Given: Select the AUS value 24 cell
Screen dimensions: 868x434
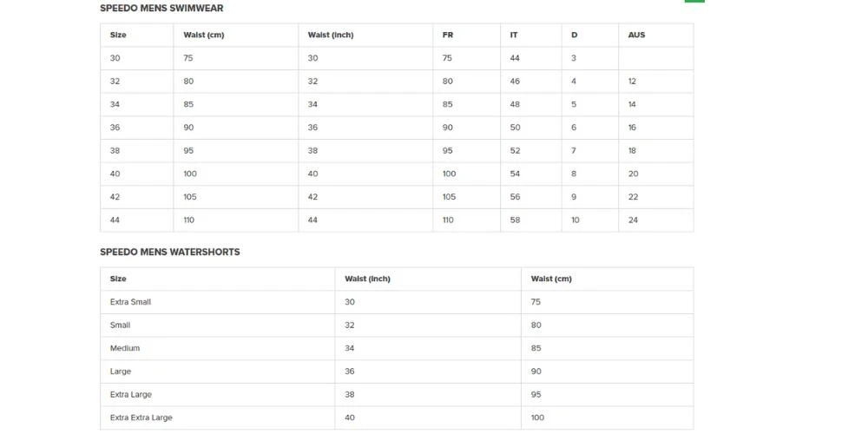Looking at the screenshot, I should pyautogui.click(x=634, y=220).
